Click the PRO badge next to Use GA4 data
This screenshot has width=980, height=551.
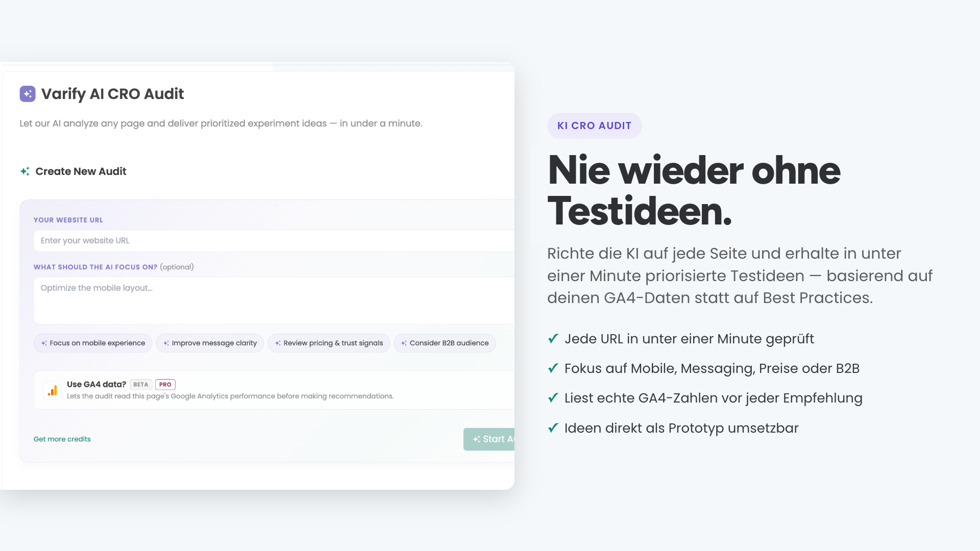[x=165, y=385]
